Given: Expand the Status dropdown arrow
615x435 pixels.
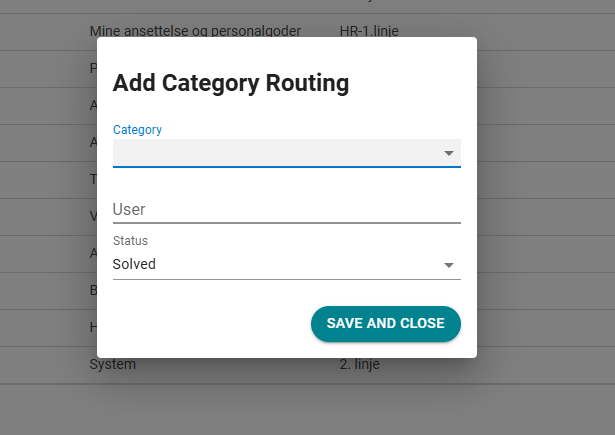Looking at the screenshot, I should click(x=449, y=265).
